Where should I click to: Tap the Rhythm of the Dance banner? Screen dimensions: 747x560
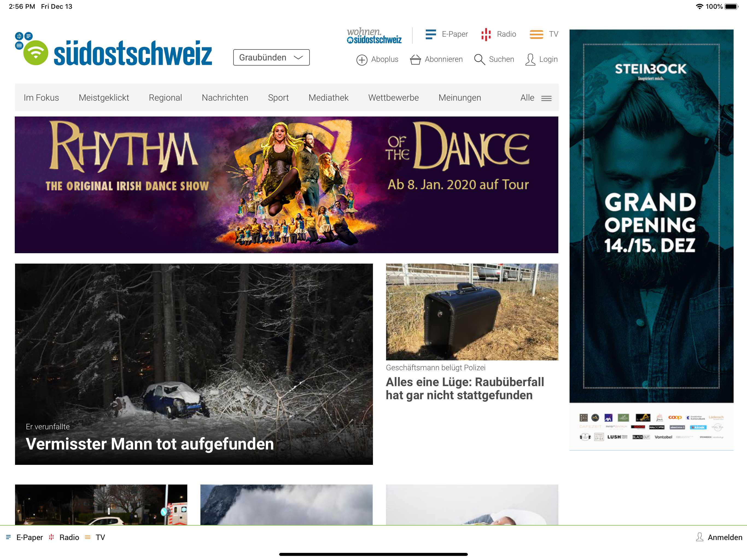click(286, 185)
